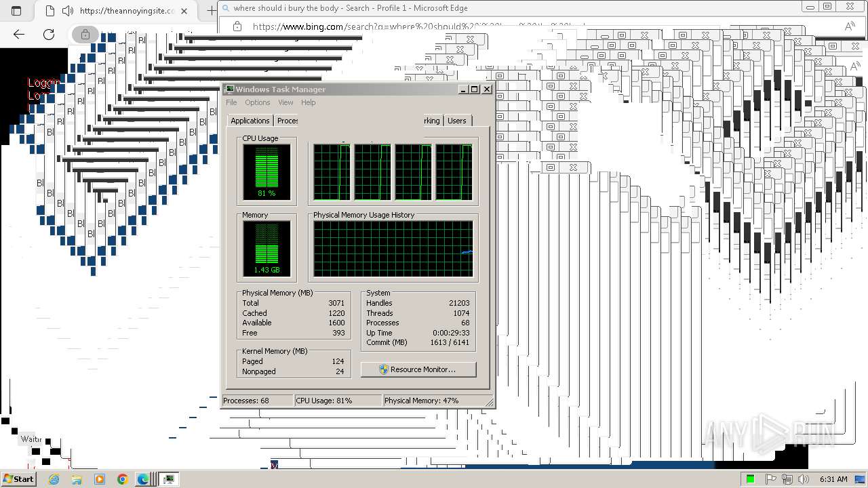Click the first CPU usage history graph
Screen dimensions: 868x488
[x=332, y=172]
